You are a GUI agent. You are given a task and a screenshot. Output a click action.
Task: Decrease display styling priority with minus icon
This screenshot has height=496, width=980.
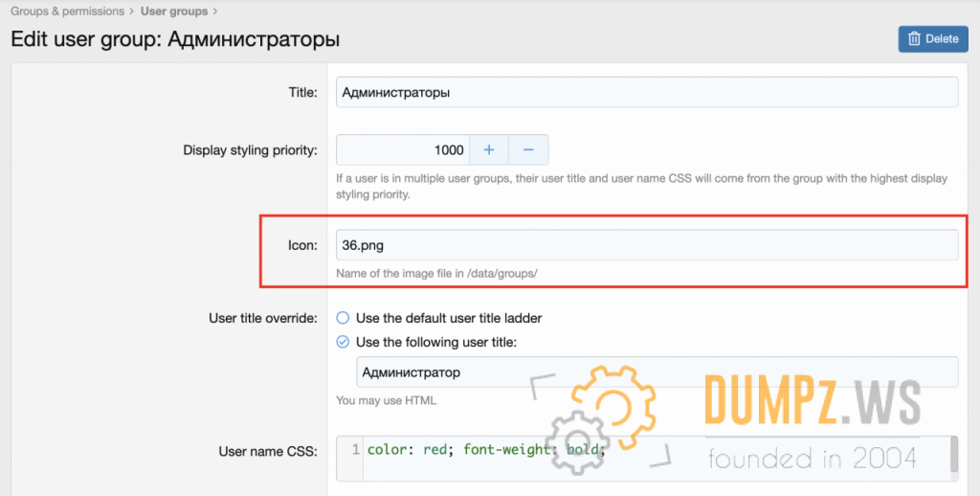click(x=528, y=150)
